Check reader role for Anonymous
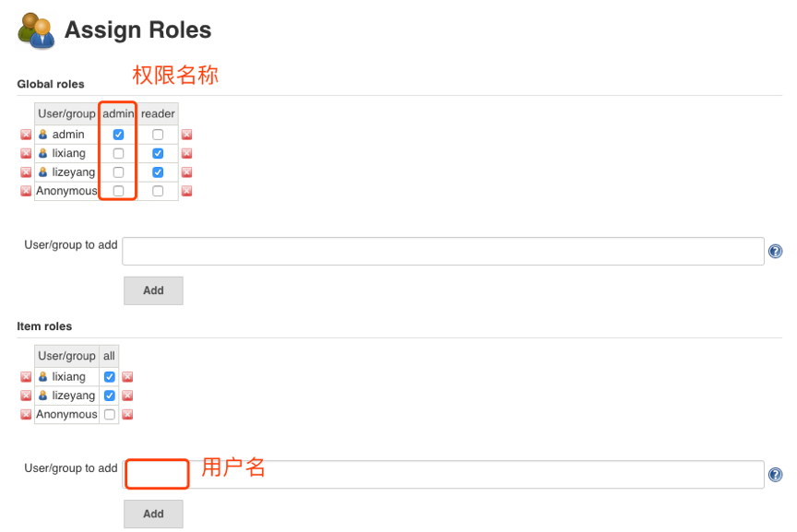 tap(158, 191)
